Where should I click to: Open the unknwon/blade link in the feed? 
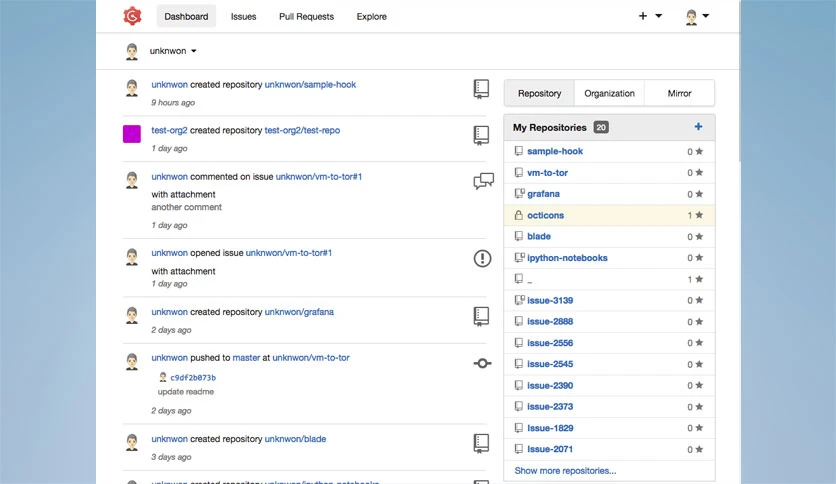(x=295, y=439)
